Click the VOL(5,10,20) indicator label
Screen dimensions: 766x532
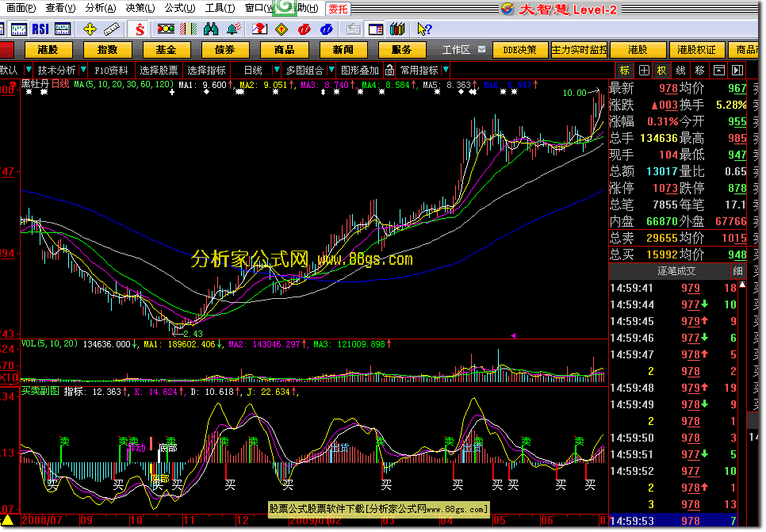[x=49, y=344]
